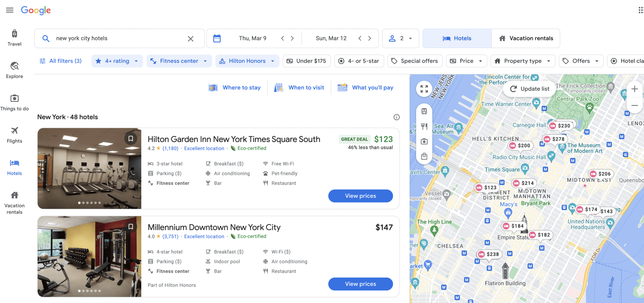The width and height of the screenshot is (644, 303).
Task: Expand the guest count dropdown
Action: [x=401, y=38]
